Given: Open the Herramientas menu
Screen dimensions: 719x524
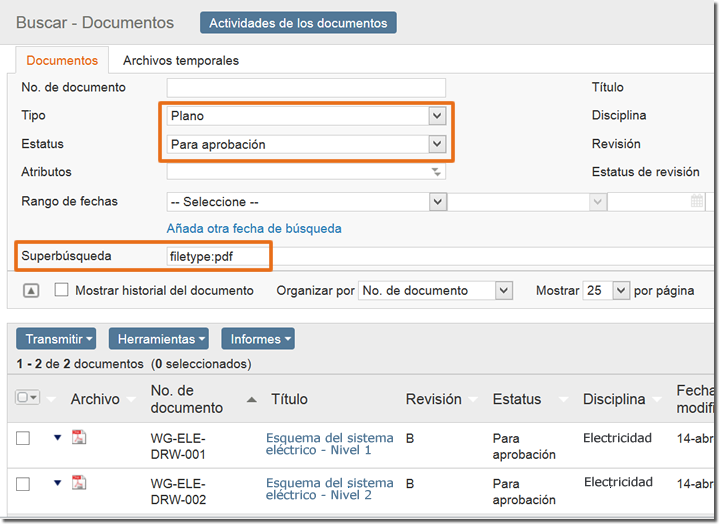Looking at the screenshot, I should (x=159, y=339).
